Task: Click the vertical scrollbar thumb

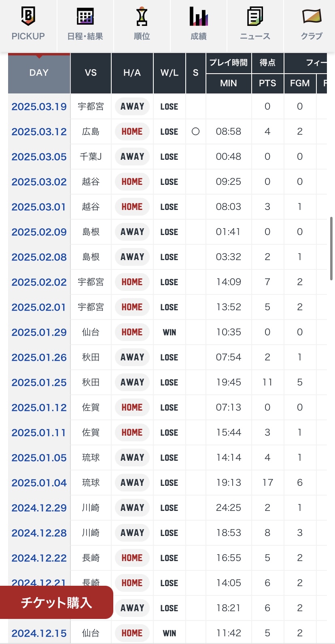Action: point(331,248)
